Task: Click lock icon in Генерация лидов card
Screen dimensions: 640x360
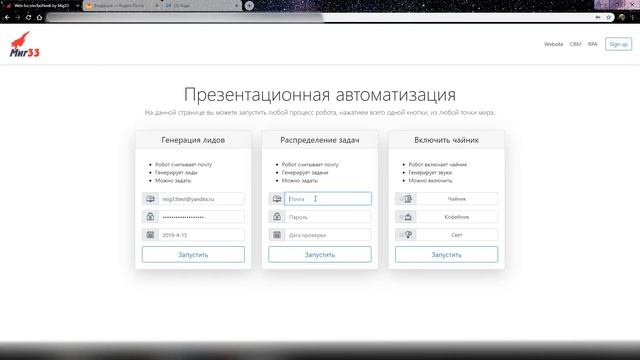Action: 150,217
